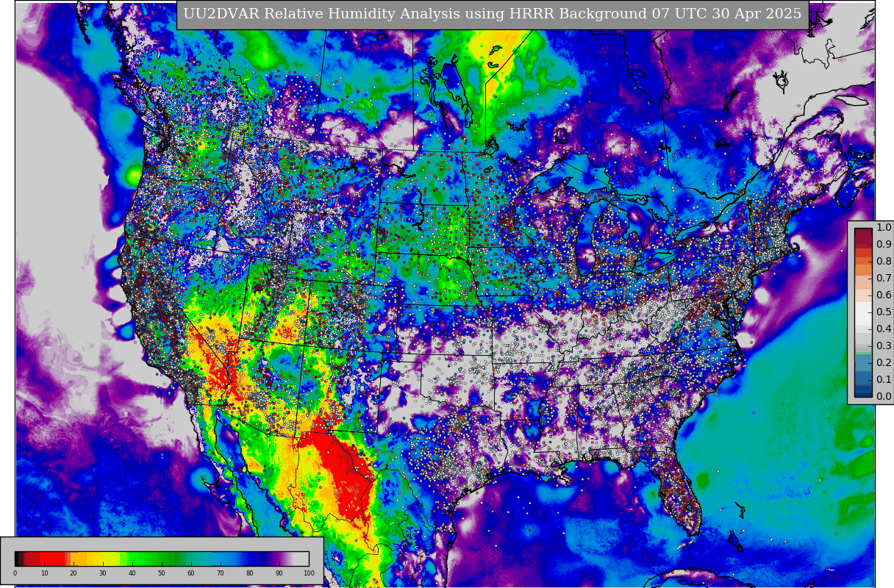
Task: Click the '0.7' label on vertical colorbar
Action: click(884, 279)
